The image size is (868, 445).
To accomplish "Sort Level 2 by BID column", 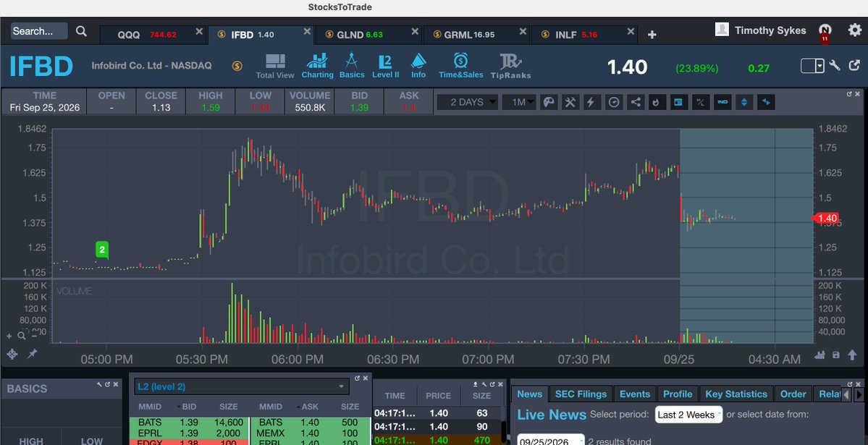I will click(x=189, y=407).
